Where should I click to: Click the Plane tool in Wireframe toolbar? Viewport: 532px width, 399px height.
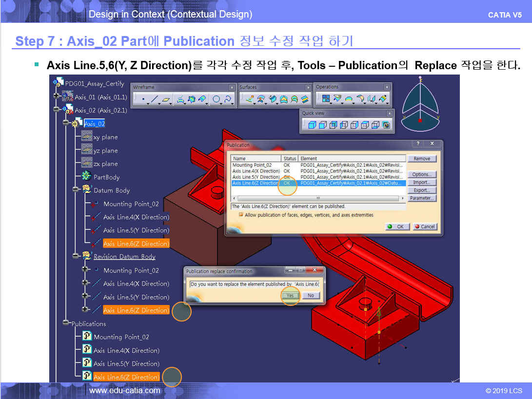coord(167,99)
